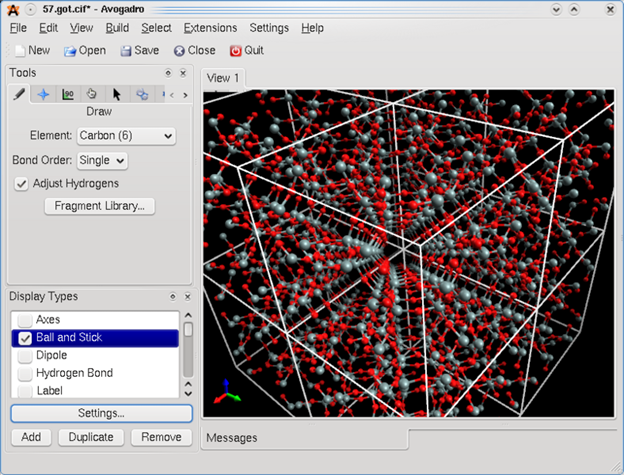Enable the Axes display type

pyautogui.click(x=25, y=320)
